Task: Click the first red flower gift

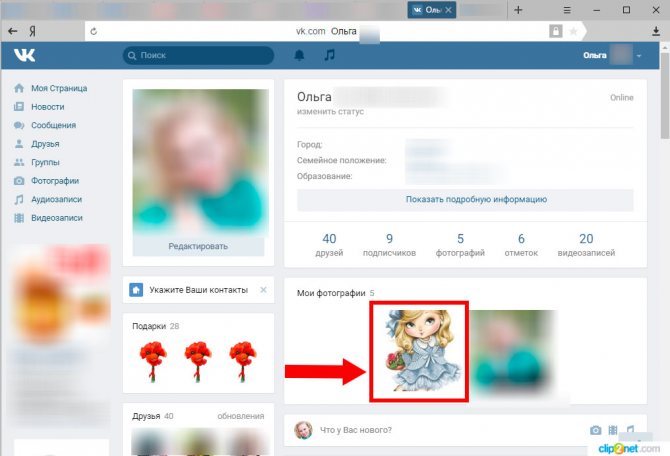Action: (153, 361)
